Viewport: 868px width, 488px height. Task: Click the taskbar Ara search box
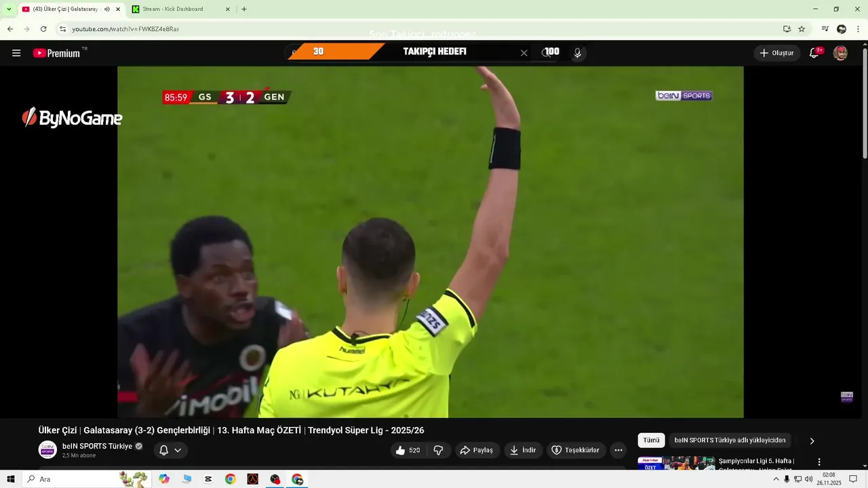[86, 479]
